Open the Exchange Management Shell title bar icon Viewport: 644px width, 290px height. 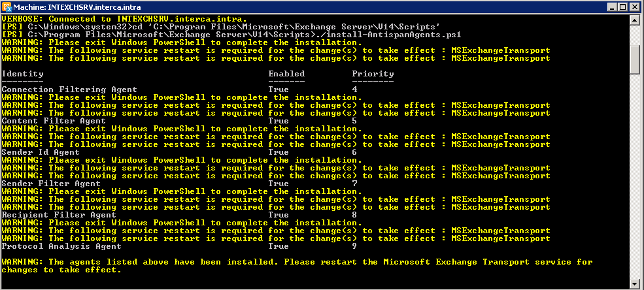[x=7, y=7]
